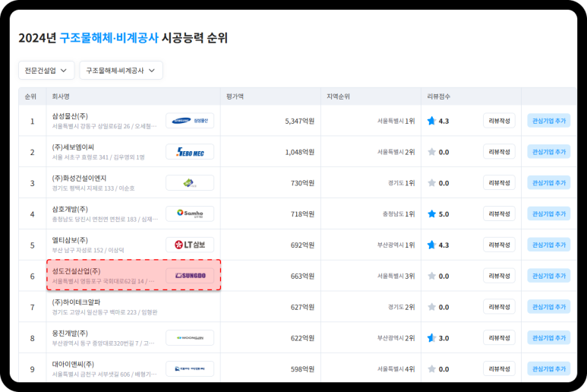Viewport: 587px width, 392px height.
Task: Click the star icon in 성도건설산업 row
Action: [x=431, y=276]
